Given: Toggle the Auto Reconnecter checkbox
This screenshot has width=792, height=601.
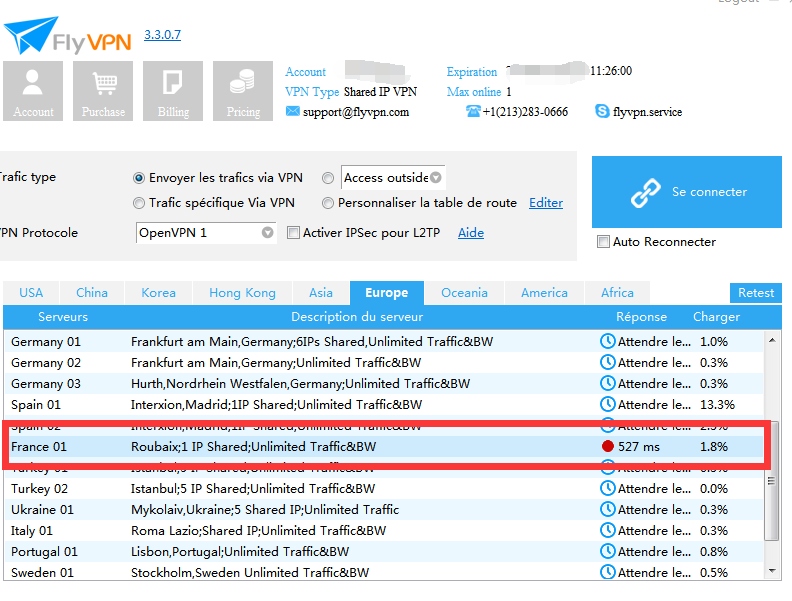Looking at the screenshot, I should pyautogui.click(x=603, y=241).
